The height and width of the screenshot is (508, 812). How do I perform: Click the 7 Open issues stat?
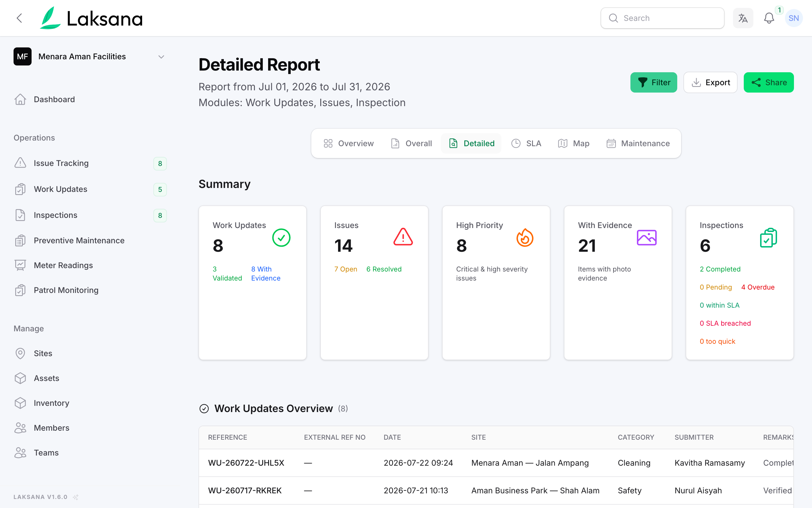tap(346, 269)
